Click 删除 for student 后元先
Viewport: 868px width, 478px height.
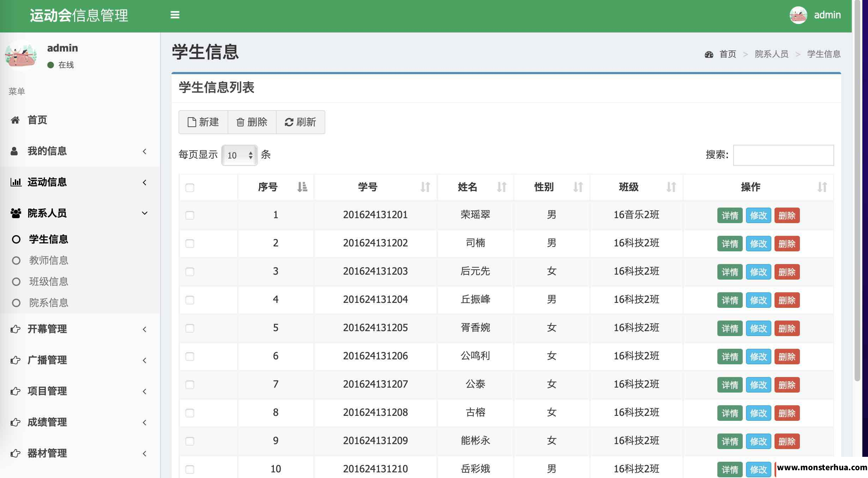pyautogui.click(x=787, y=272)
